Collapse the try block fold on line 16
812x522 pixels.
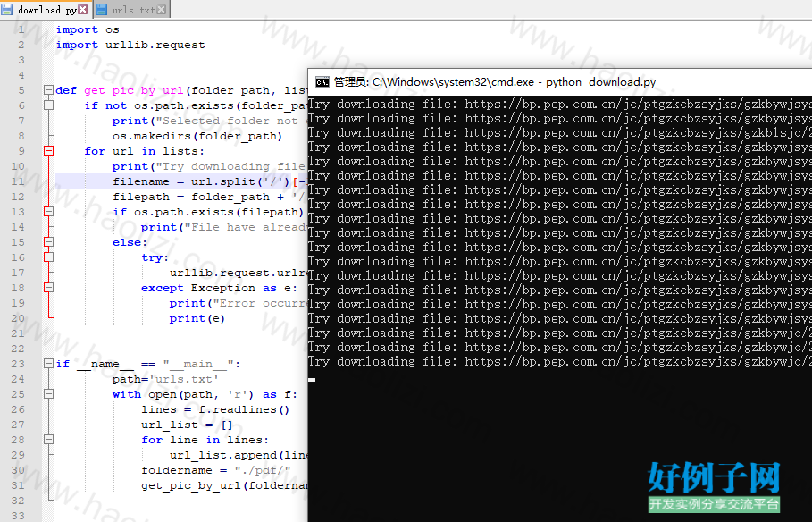(48, 257)
